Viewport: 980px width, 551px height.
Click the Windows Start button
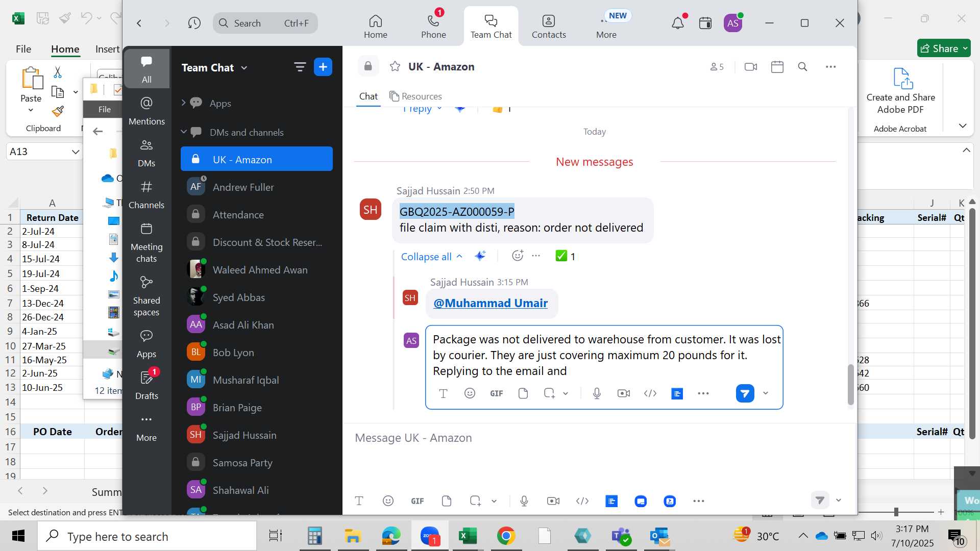pyautogui.click(x=18, y=536)
